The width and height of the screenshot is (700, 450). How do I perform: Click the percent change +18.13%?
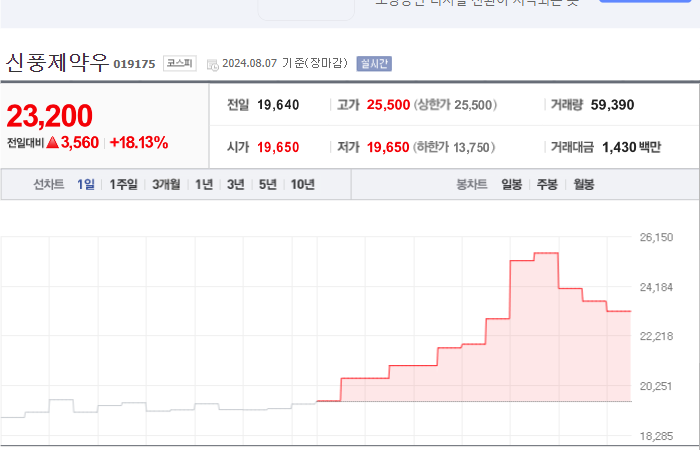click(x=139, y=142)
